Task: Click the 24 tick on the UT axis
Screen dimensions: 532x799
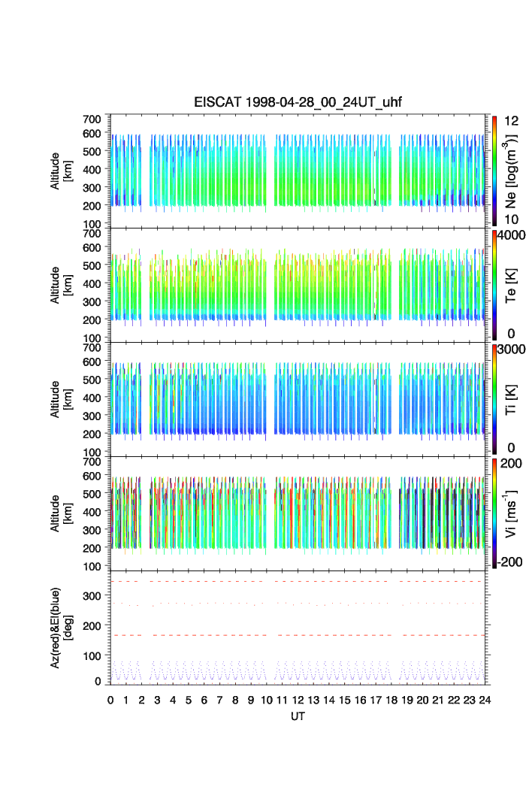Action: pos(485,699)
